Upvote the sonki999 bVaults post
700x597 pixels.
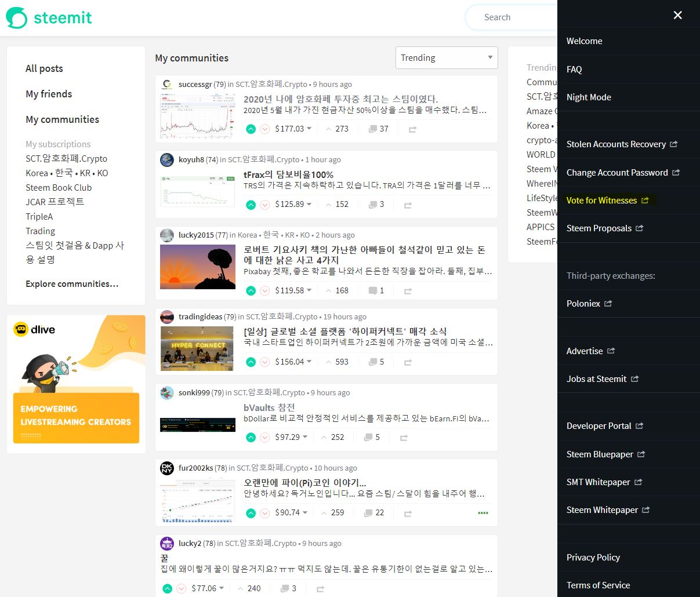tap(251, 437)
